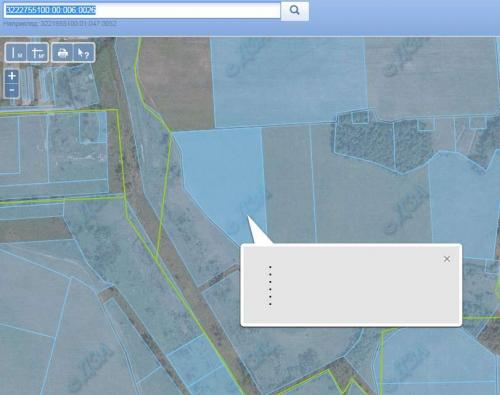The image size is (500, 395).
Task: Click the example cadastral number hint below search
Action: tap(60, 24)
